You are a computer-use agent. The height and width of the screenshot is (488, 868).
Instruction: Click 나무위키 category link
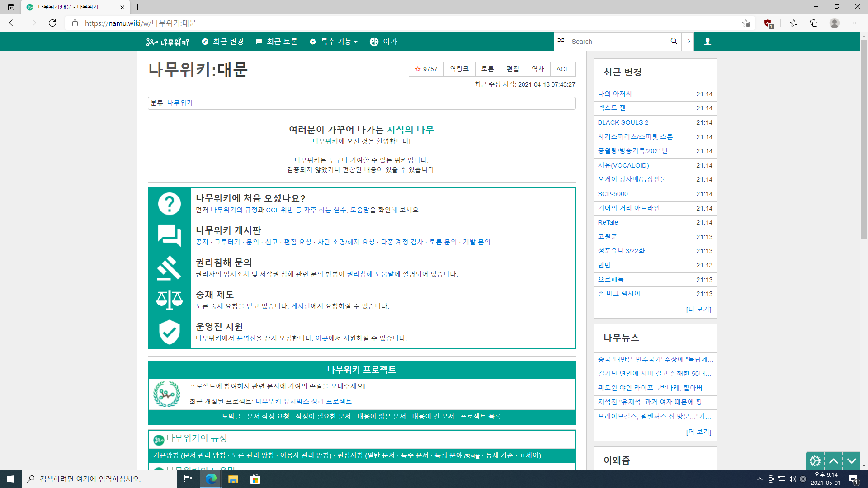coord(180,103)
